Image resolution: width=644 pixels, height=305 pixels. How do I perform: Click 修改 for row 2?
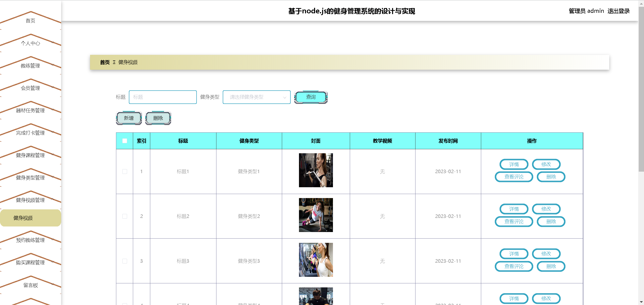[546, 209]
